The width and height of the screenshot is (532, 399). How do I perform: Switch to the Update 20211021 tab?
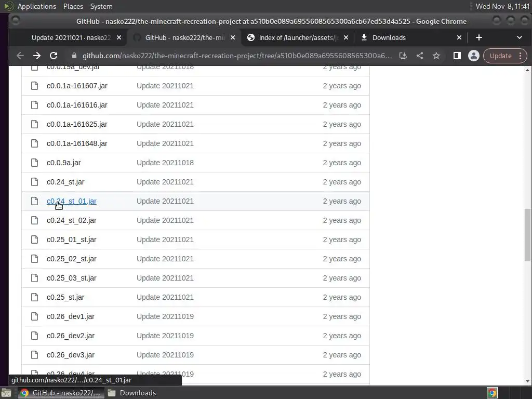coord(71,37)
